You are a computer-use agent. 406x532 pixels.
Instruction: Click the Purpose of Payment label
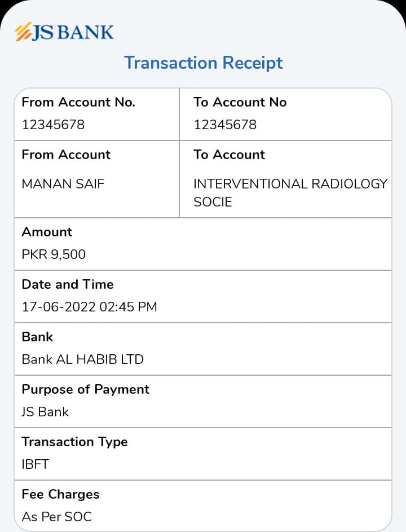click(85, 389)
